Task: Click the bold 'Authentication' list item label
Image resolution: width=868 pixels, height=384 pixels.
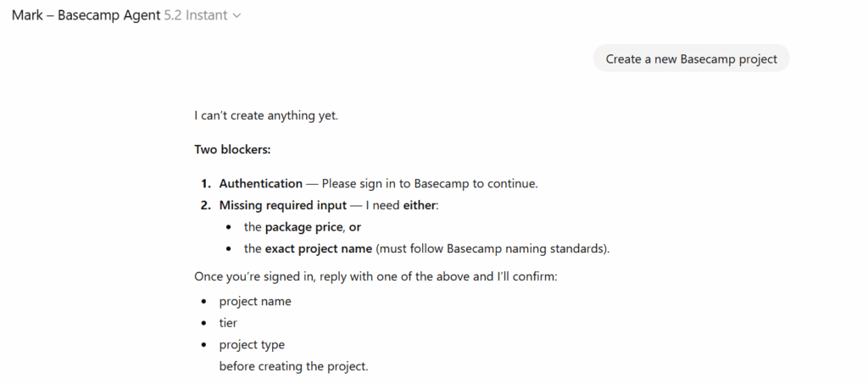Action: coord(260,183)
